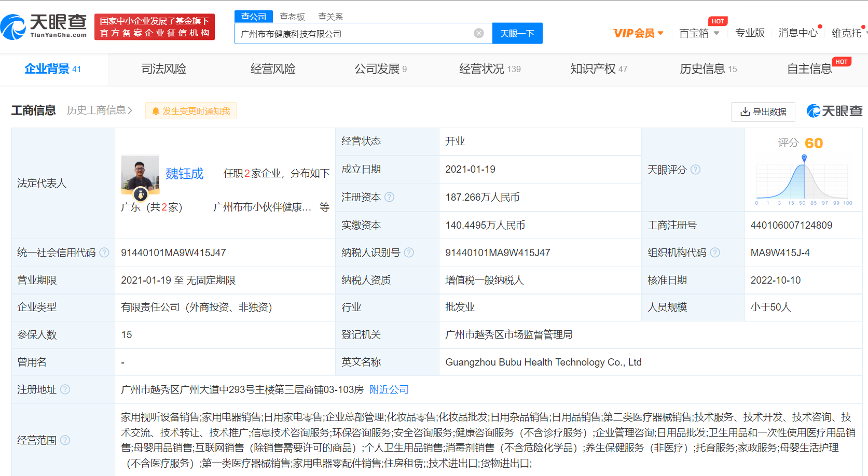Click 发生变更时通知我 button
868x476 pixels.
pyautogui.click(x=191, y=111)
